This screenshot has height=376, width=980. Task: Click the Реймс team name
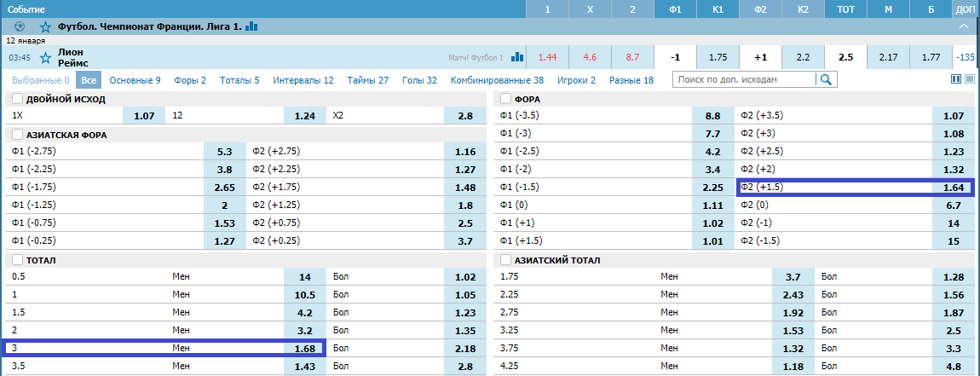pos(72,62)
